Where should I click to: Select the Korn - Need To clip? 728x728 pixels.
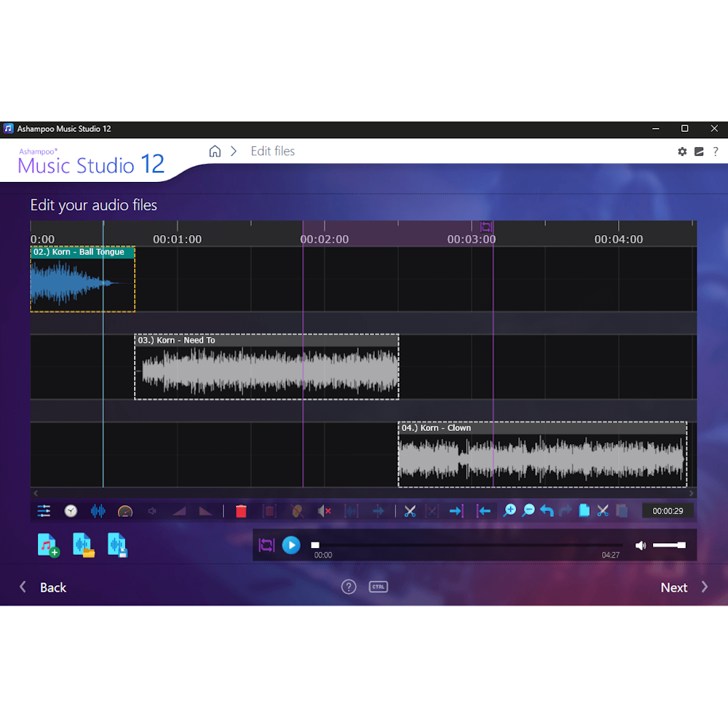tap(266, 366)
